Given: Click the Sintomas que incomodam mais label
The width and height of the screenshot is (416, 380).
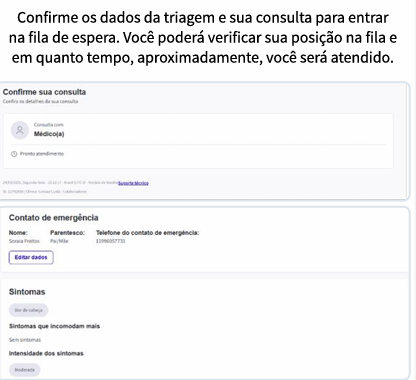Looking at the screenshot, I should (x=54, y=326).
